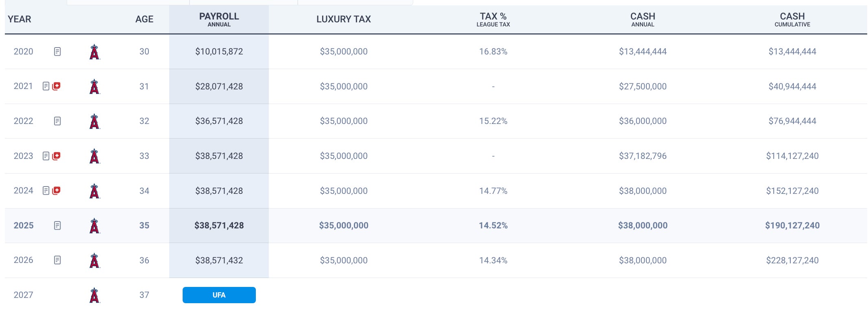Click the 2021 red injury icon
868x317 pixels.
pyautogui.click(x=57, y=86)
